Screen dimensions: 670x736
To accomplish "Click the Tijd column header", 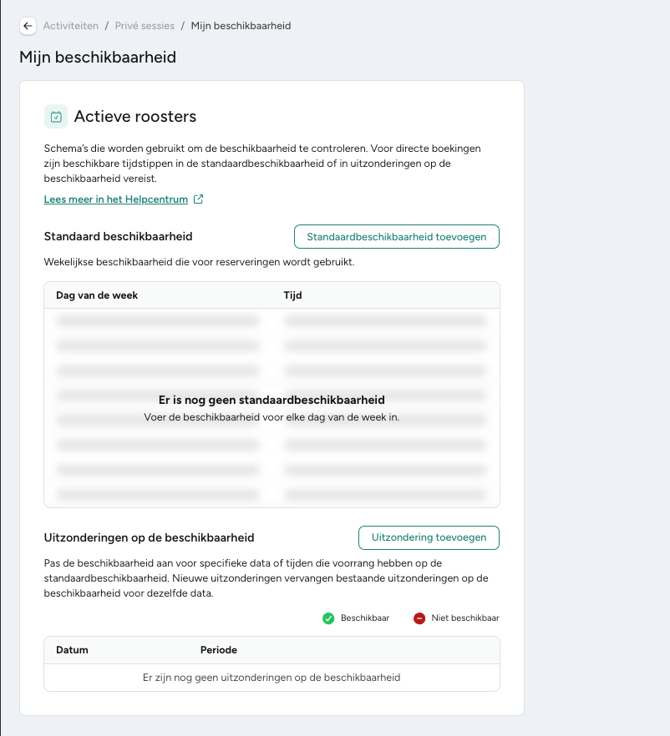I will click(x=293, y=295).
